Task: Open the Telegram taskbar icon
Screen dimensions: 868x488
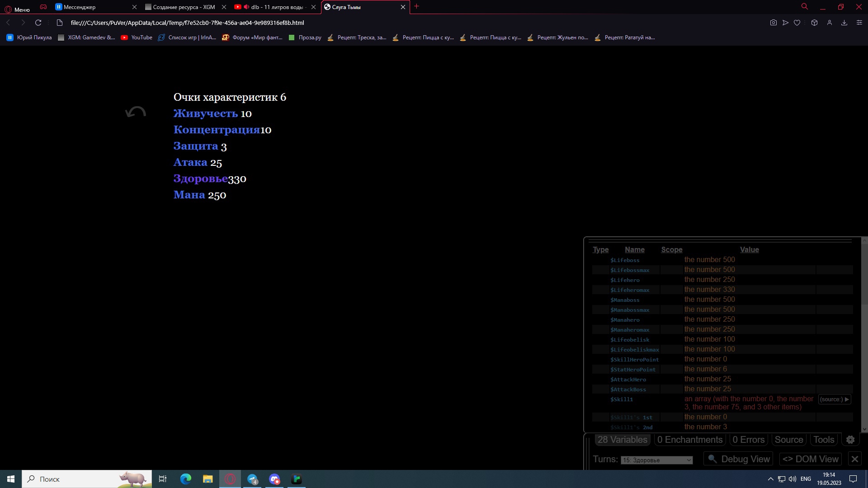Action: click(252, 479)
